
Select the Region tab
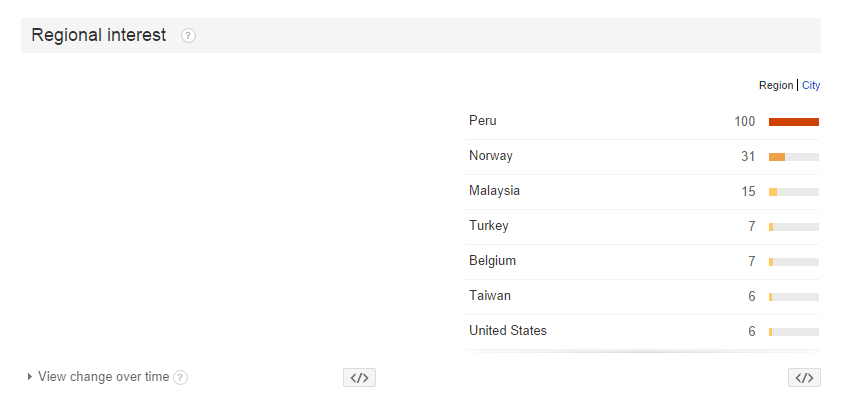776,85
